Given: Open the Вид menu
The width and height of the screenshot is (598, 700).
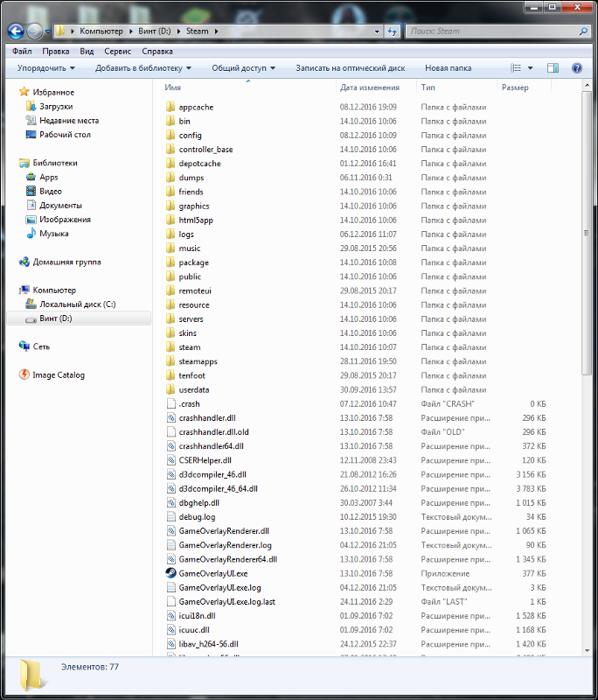Looking at the screenshot, I should (87, 52).
